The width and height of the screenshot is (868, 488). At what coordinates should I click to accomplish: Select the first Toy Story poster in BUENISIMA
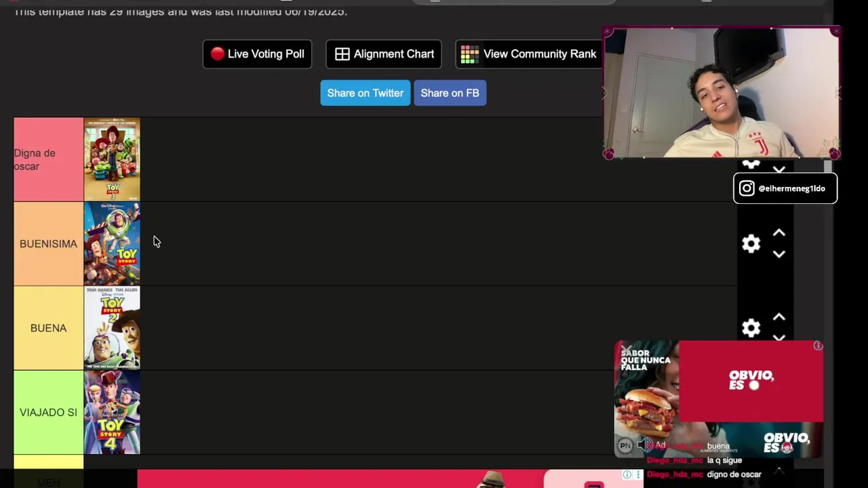coord(112,243)
